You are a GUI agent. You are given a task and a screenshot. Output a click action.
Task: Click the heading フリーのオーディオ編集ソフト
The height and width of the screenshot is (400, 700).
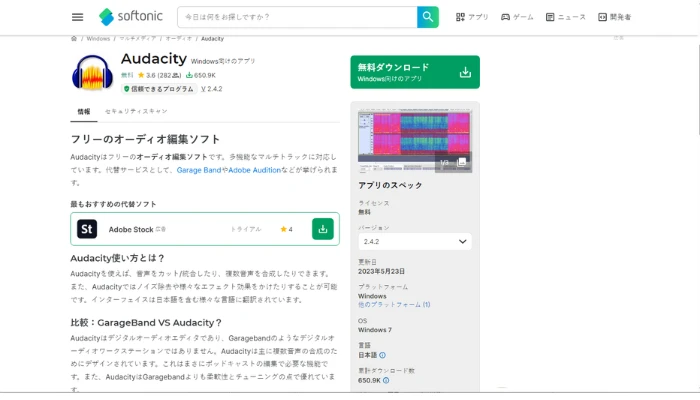145,139
